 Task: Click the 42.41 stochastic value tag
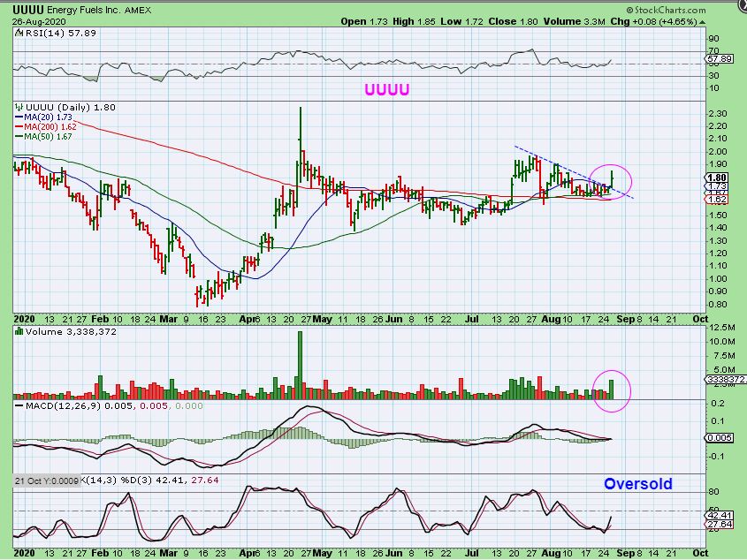pos(719,515)
